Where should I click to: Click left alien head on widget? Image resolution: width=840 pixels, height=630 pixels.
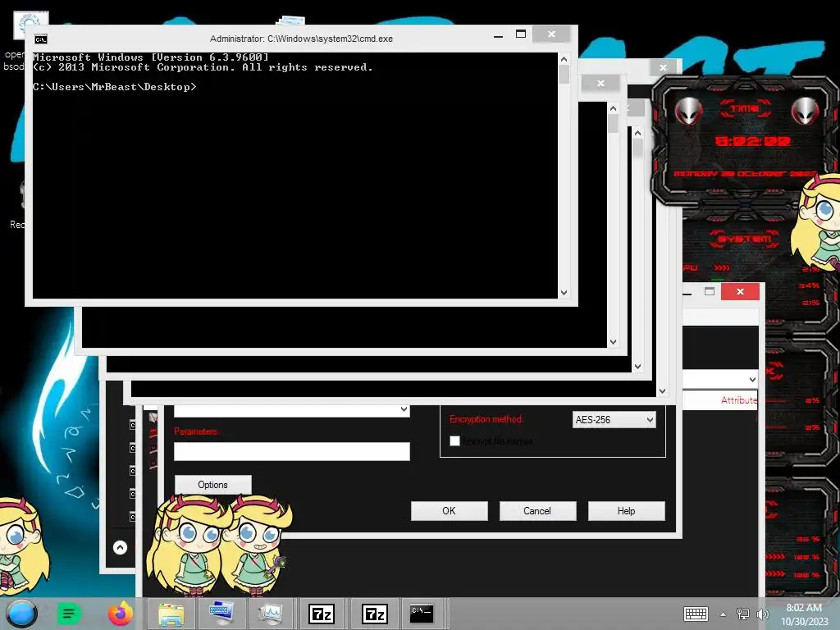[688, 111]
